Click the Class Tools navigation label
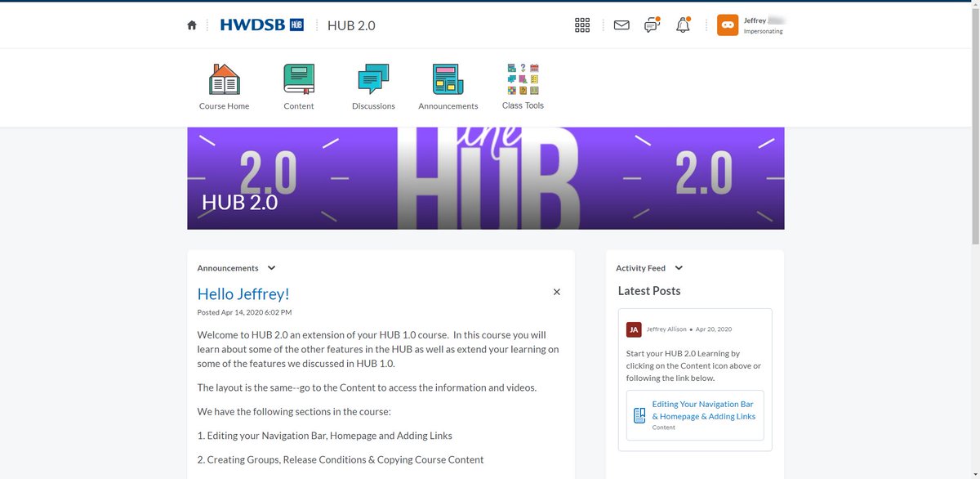Screen dimensions: 980x479 click(523, 105)
